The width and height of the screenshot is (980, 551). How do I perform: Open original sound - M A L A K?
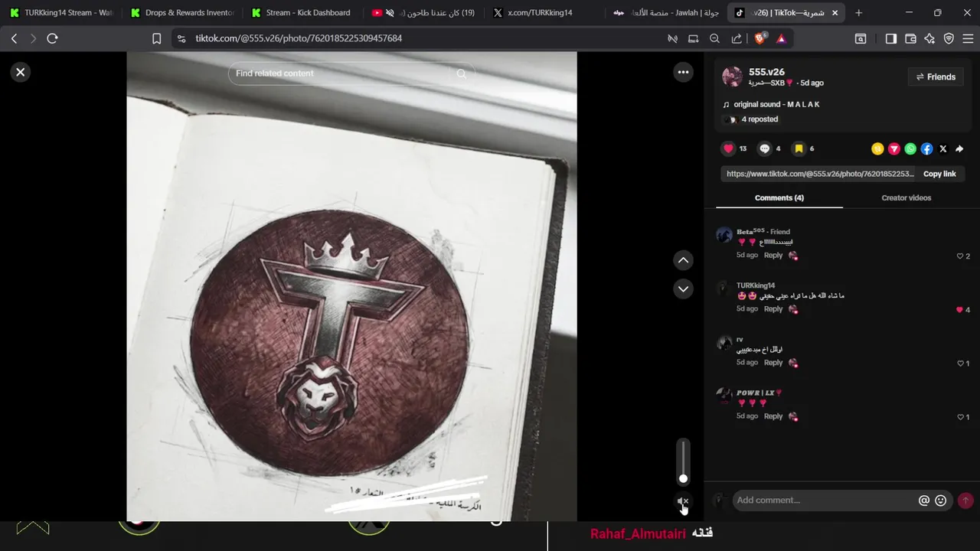click(x=776, y=104)
